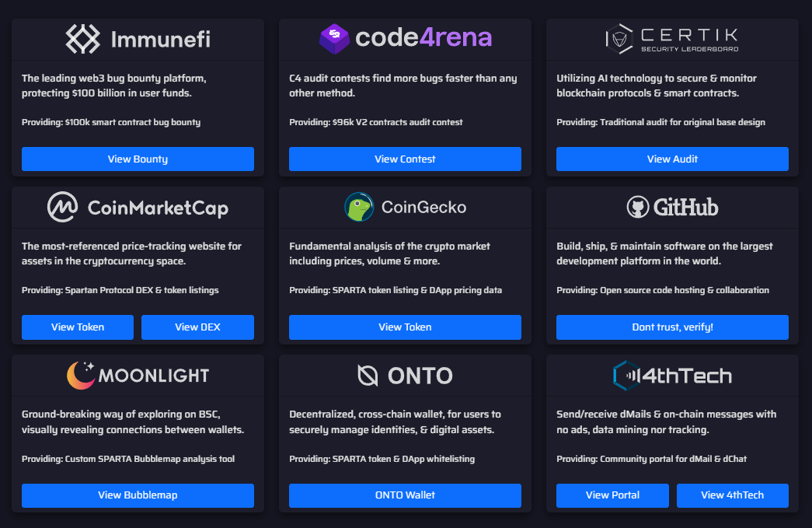Click View Token on the CoinGecko card
This screenshot has height=528, width=812.
coord(405,327)
